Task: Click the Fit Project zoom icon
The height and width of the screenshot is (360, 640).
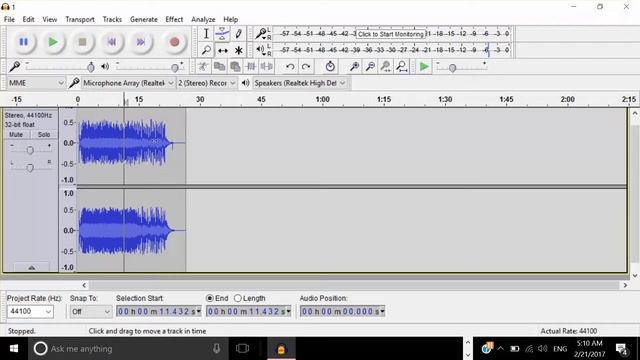Action: [x=402, y=66]
